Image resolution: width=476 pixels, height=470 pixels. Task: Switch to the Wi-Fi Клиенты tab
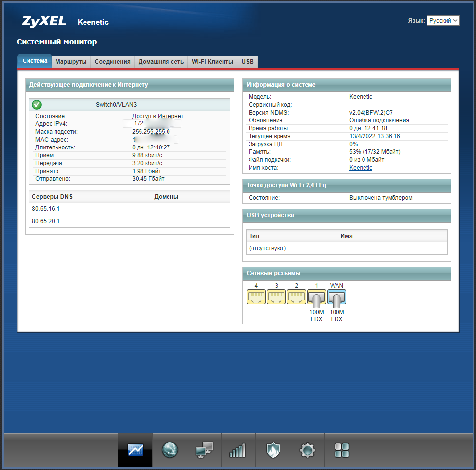click(x=212, y=62)
